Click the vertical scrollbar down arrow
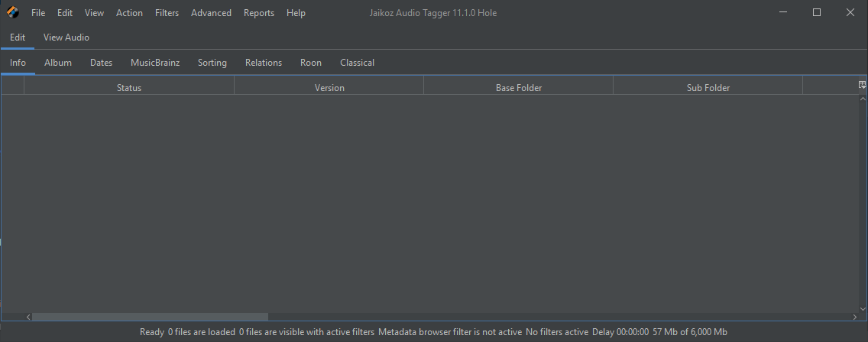This screenshot has width=868, height=342. tap(863, 309)
